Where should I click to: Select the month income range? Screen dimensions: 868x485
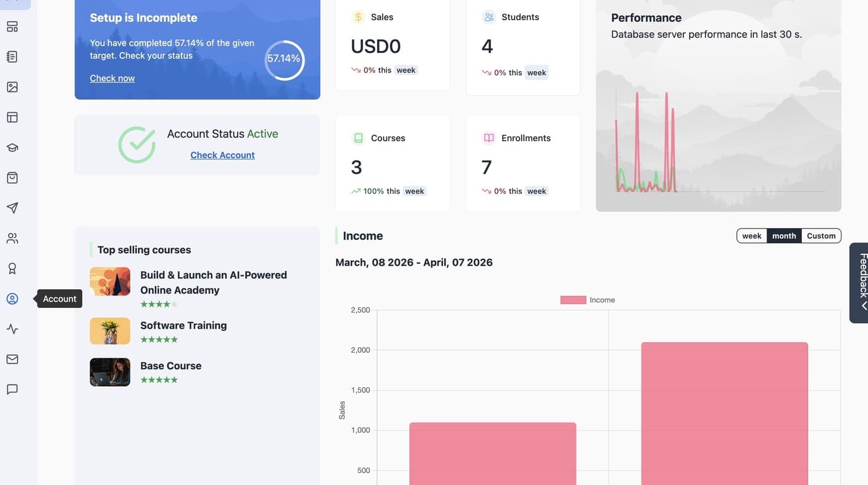pyautogui.click(x=784, y=236)
